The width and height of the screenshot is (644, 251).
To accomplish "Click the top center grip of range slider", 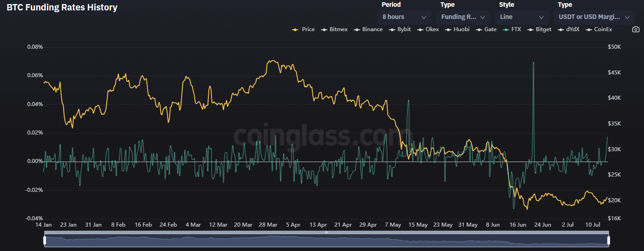I will pos(326,232).
